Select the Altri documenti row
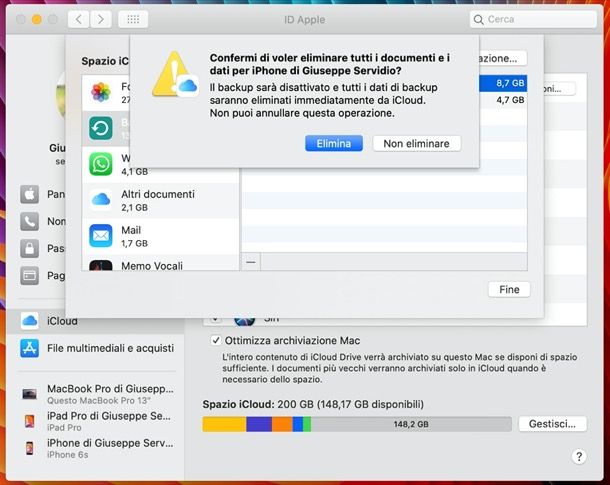The height and width of the screenshot is (485, 610). click(x=160, y=200)
